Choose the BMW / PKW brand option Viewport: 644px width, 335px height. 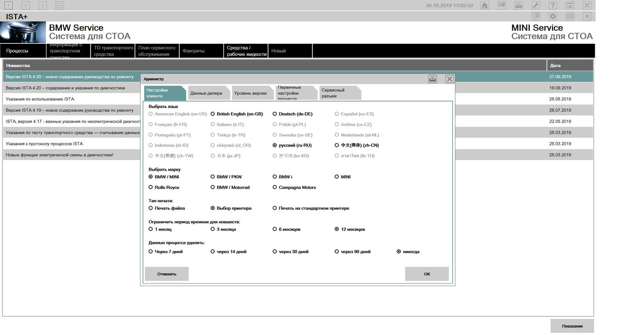(x=226, y=177)
